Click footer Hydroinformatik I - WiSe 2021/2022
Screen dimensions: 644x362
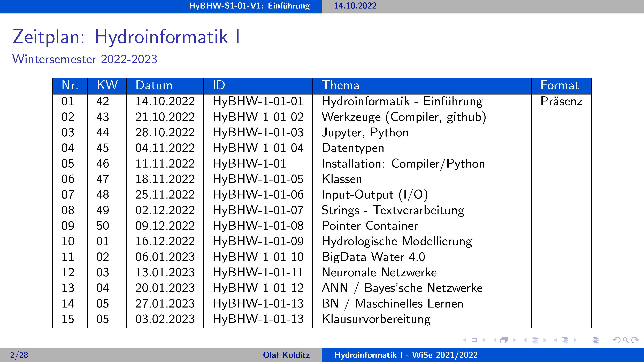[x=406, y=355]
